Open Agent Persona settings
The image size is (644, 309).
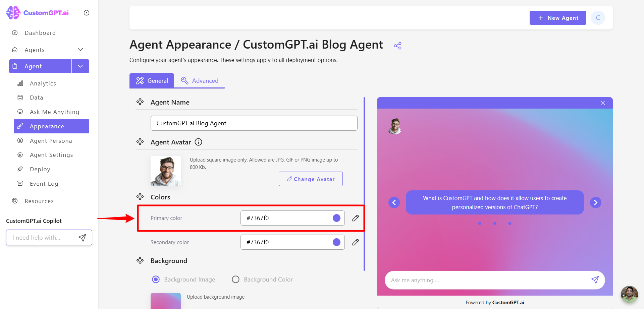51,141
